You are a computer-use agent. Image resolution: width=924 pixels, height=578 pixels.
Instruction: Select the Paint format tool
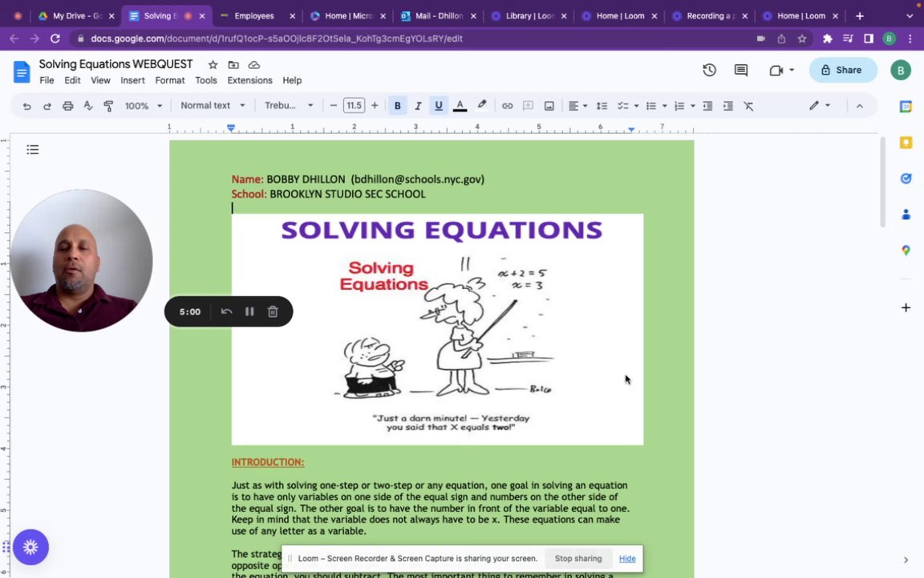click(x=108, y=106)
